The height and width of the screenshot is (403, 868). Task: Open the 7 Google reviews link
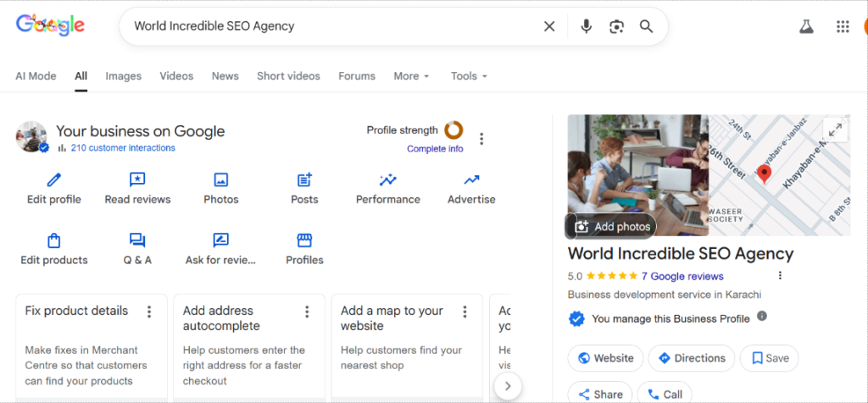[x=682, y=276]
